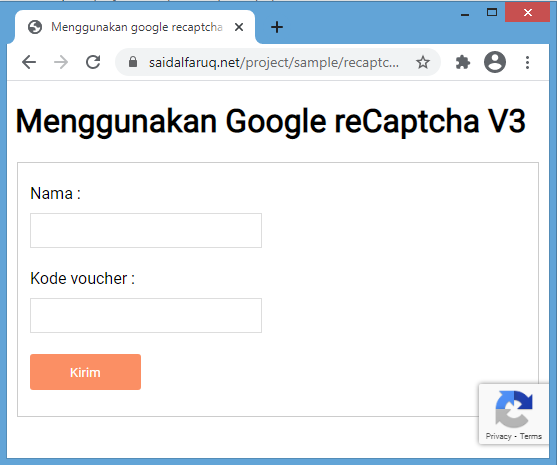The image size is (557, 465).
Task: Click the forward navigation arrow
Action: click(x=61, y=62)
